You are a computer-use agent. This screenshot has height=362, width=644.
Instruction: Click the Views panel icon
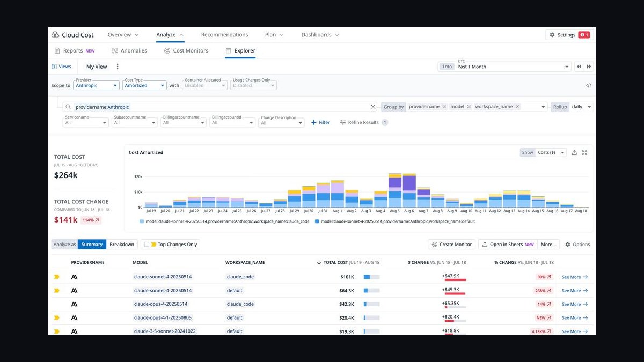point(54,67)
